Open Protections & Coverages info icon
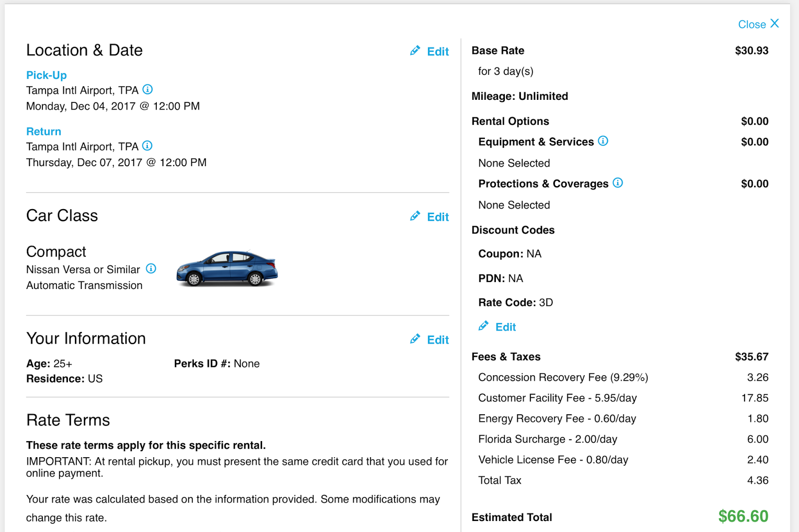This screenshot has height=532, width=799. coord(618,183)
